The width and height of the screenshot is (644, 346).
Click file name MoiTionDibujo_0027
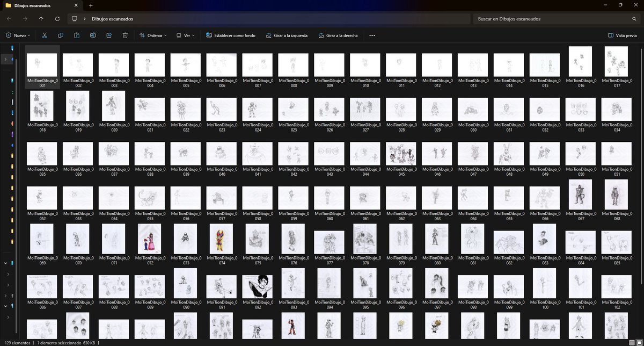tap(365, 127)
